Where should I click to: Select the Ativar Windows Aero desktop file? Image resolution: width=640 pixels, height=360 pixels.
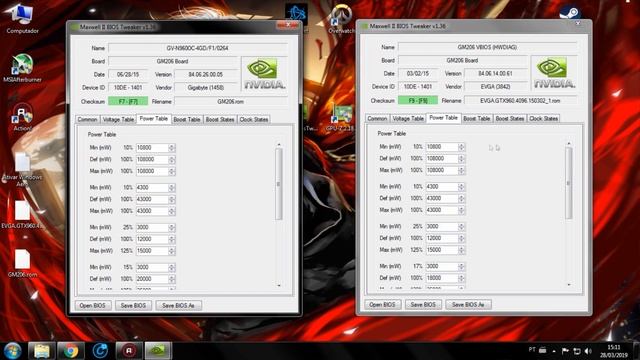(22, 169)
